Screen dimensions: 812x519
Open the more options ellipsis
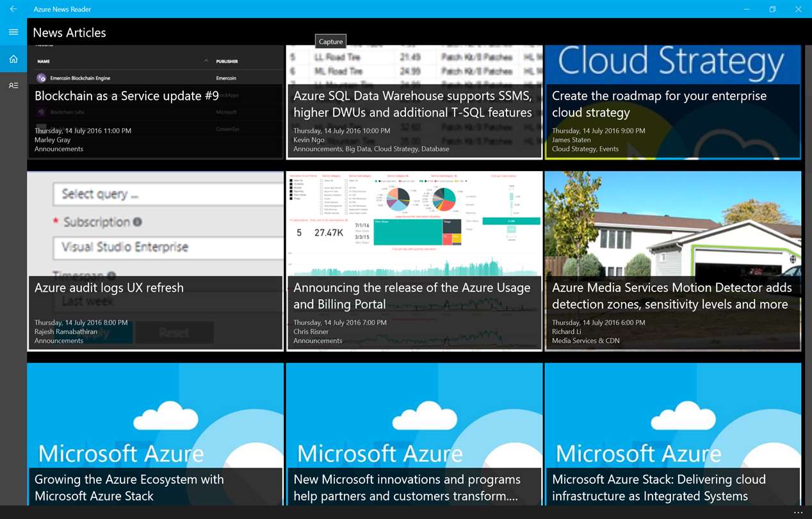tap(798, 513)
